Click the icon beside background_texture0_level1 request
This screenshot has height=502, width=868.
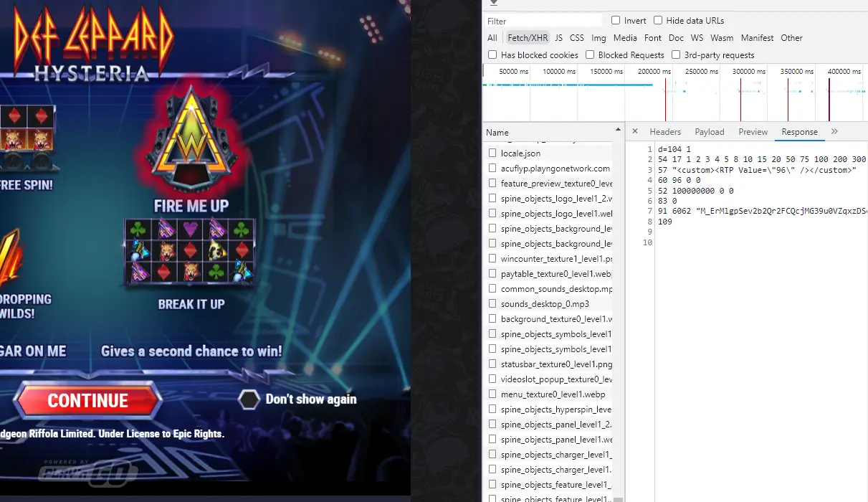492,319
